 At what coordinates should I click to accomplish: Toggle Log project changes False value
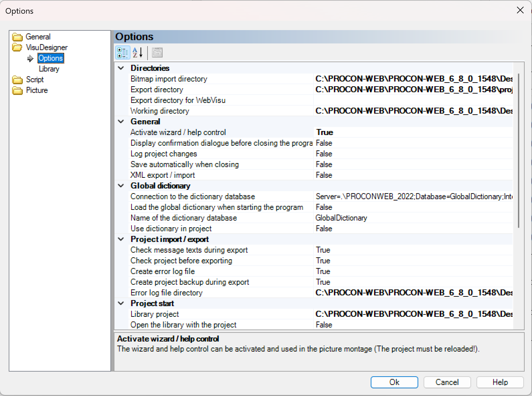point(413,154)
